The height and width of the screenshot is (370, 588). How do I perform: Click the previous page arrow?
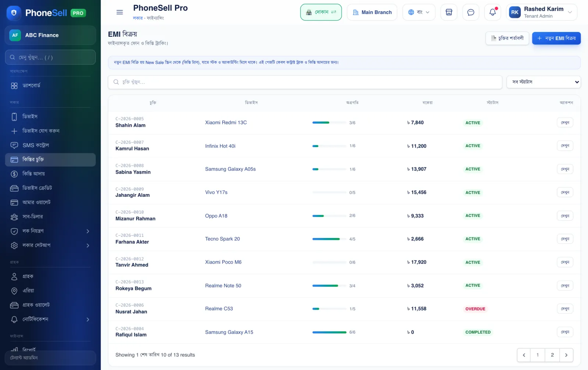524,355
